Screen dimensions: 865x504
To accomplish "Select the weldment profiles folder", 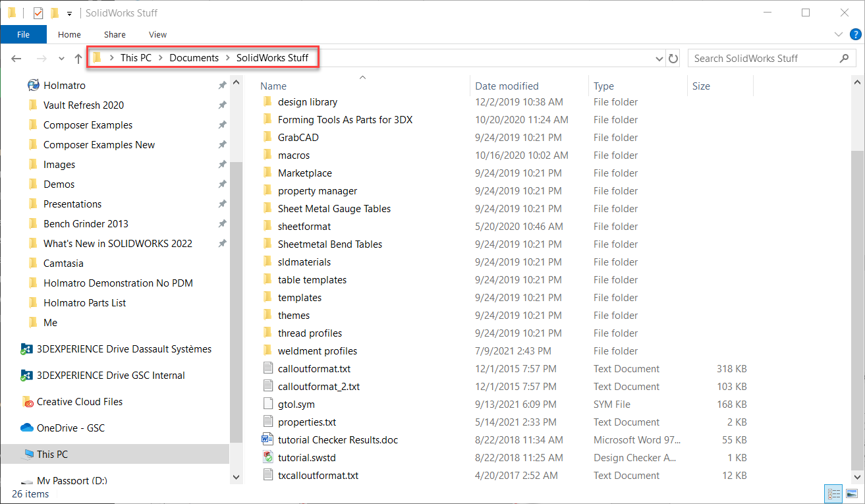I will (318, 350).
